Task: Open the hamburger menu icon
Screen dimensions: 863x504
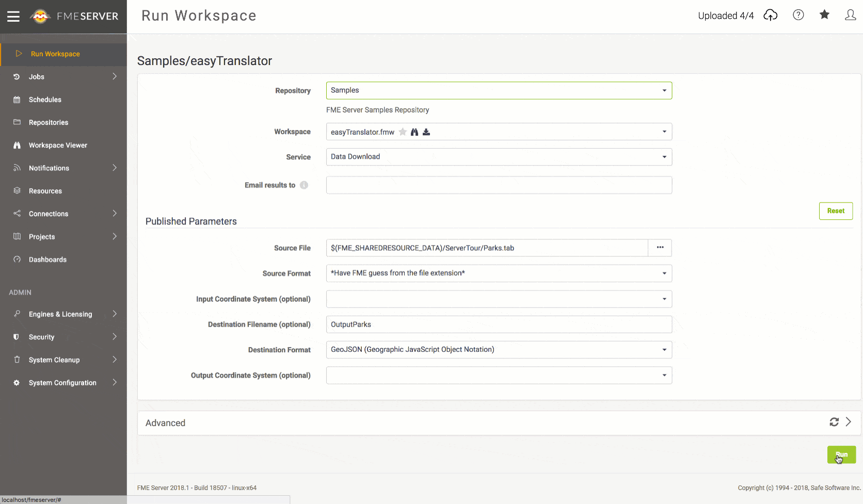Action: (x=13, y=17)
